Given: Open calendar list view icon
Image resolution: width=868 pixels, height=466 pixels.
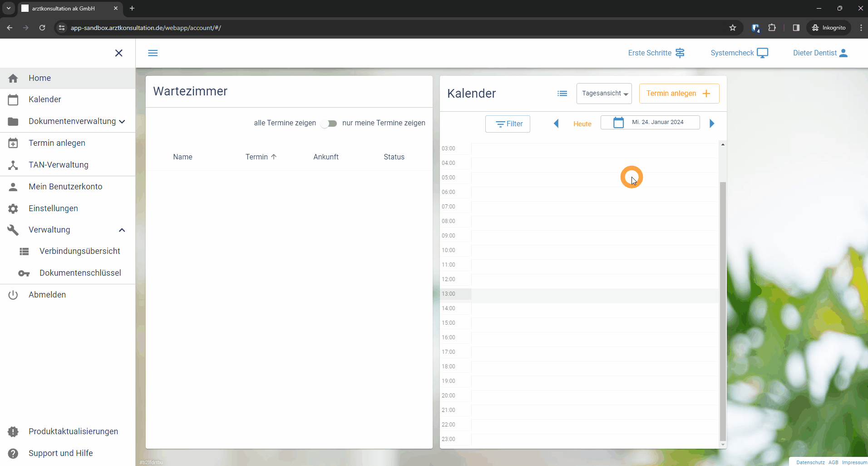Looking at the screenshot, I should point(562,94).
